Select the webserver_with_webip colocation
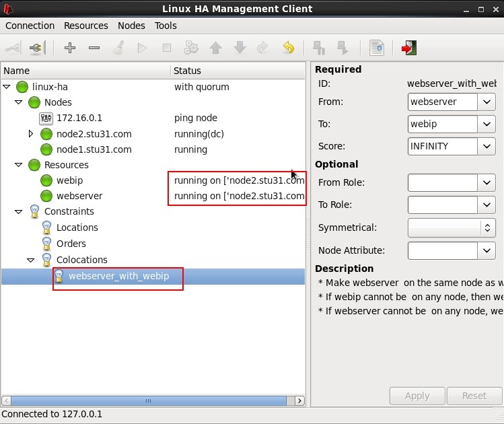This screenshot has height=424, width=504. 118,276
